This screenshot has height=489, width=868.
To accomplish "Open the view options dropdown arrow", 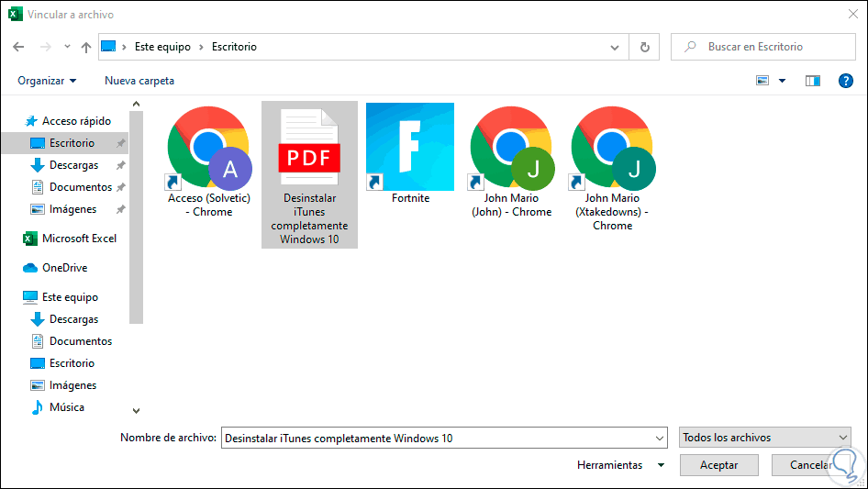I will (782, 81).
